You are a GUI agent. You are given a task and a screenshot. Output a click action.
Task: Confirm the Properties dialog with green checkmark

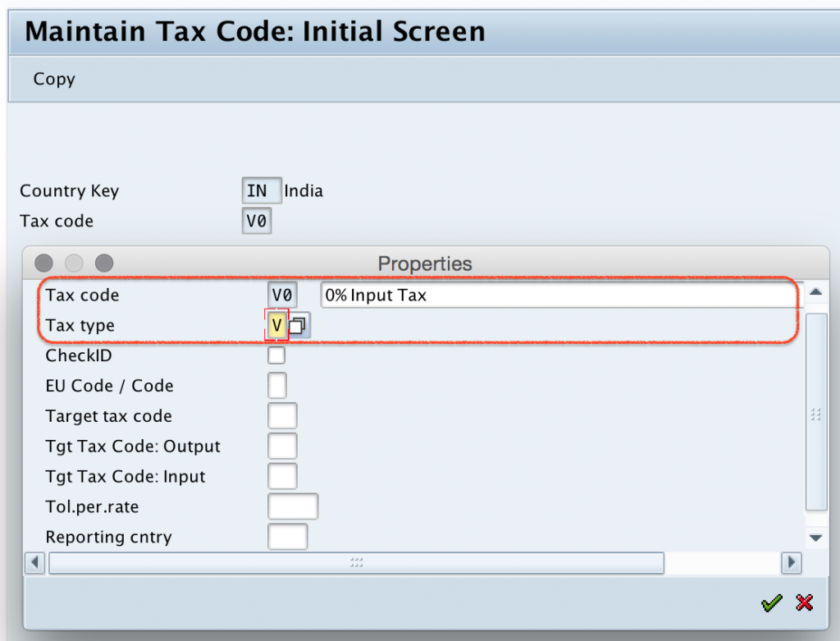pyautogui.click(x=770, y=602)
